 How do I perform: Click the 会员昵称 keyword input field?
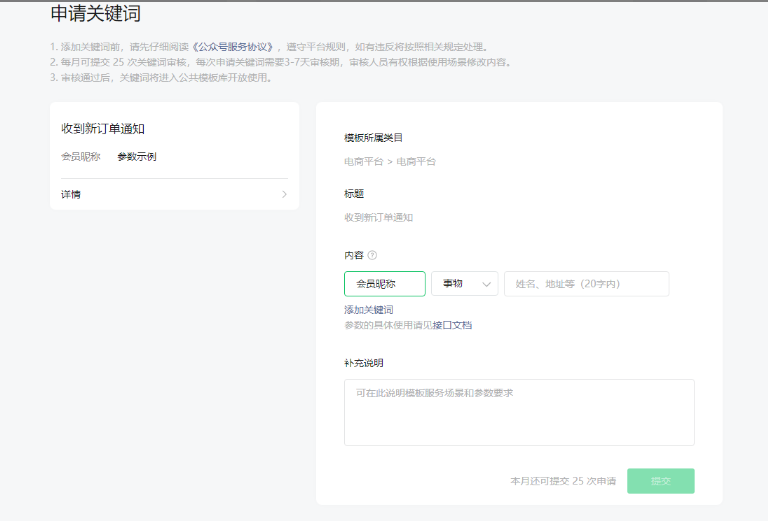[384, 284]
